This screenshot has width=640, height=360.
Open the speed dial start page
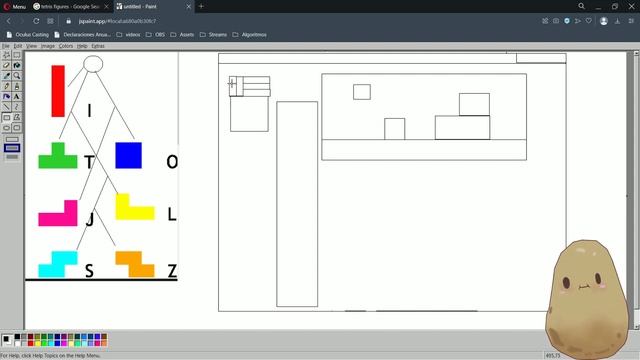click(x=50, y=21)
